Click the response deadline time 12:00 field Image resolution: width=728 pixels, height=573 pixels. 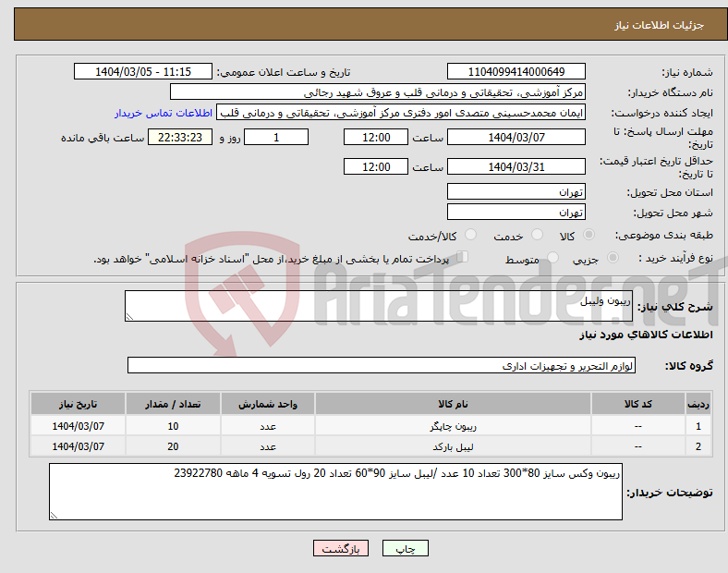376,137
